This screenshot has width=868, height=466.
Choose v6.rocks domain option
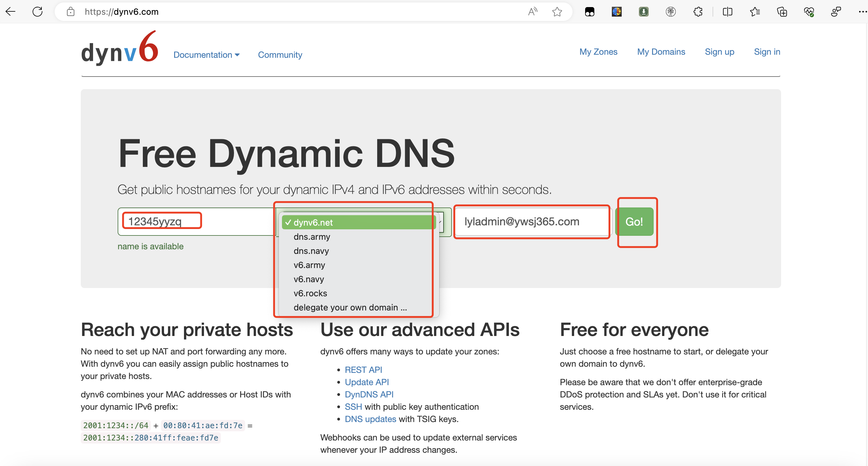pyautogui.click(x=310, y=293)
